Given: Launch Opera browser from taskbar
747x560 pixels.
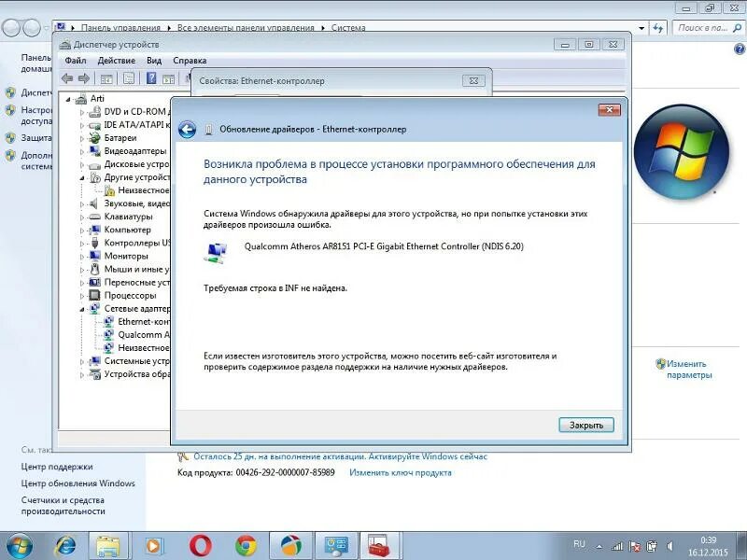Looking at the screenshot, I should pyautogui.click(x=201, y=546).
